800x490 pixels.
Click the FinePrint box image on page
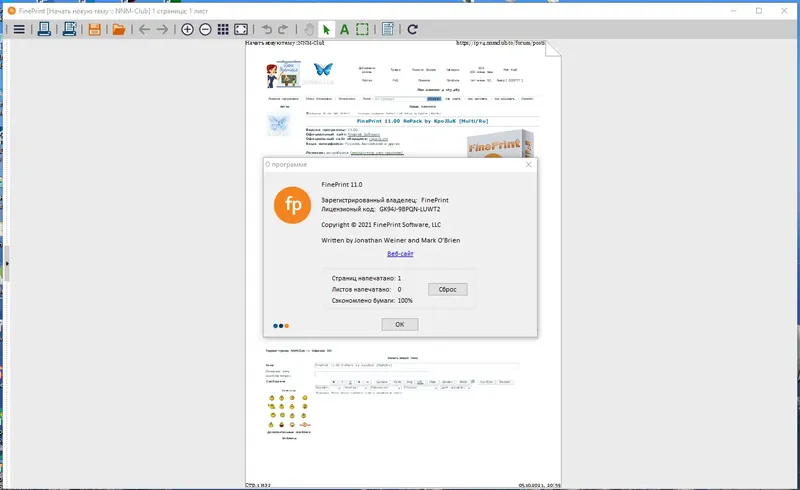pos(500,144)
